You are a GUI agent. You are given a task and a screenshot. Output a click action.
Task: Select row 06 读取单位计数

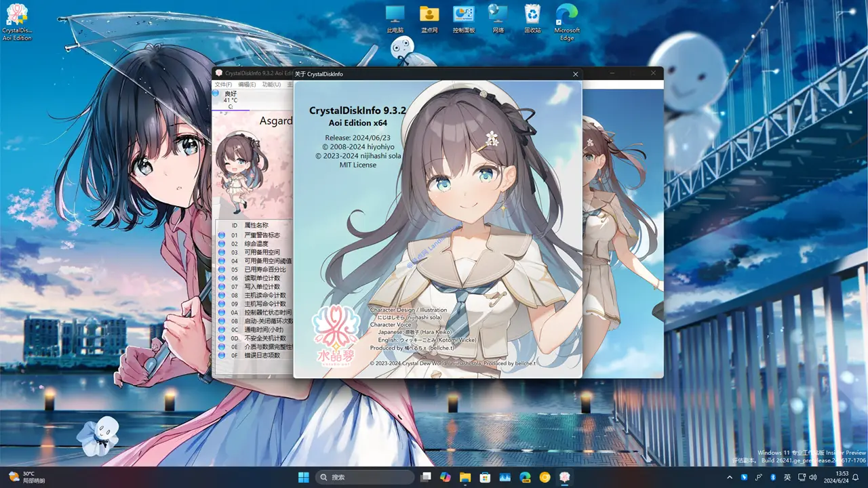(x=254, y=278)
